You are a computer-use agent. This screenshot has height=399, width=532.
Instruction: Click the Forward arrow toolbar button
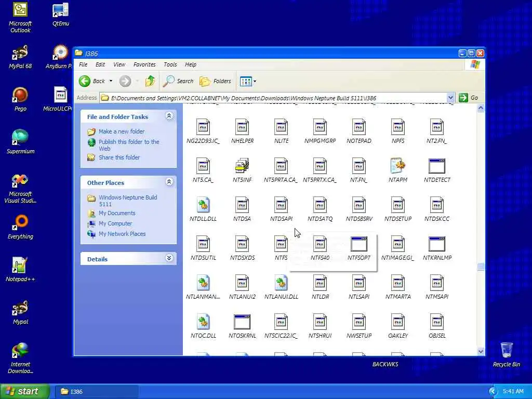coord(125,81)
